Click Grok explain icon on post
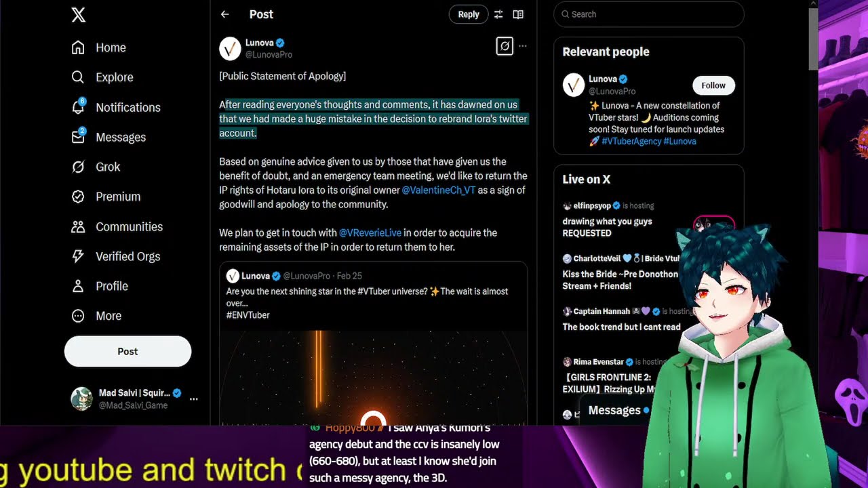868x488 pixels. [x=505, y=46]
